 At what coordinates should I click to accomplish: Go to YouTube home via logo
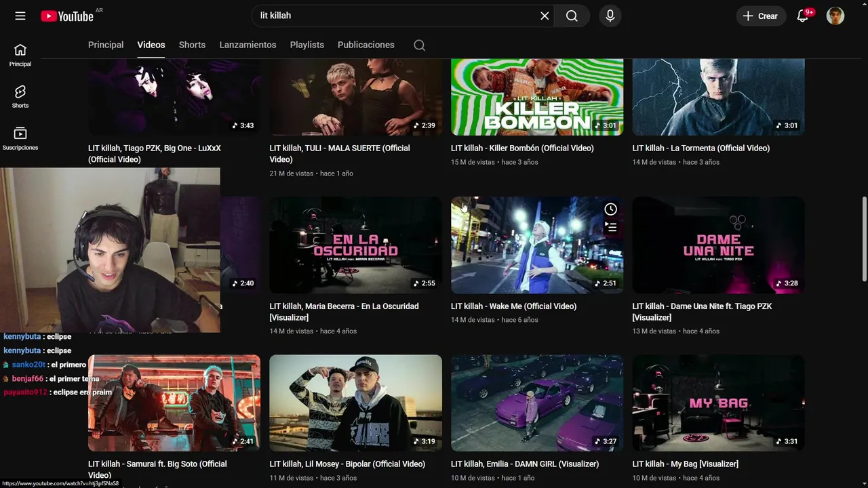[67, 16]
